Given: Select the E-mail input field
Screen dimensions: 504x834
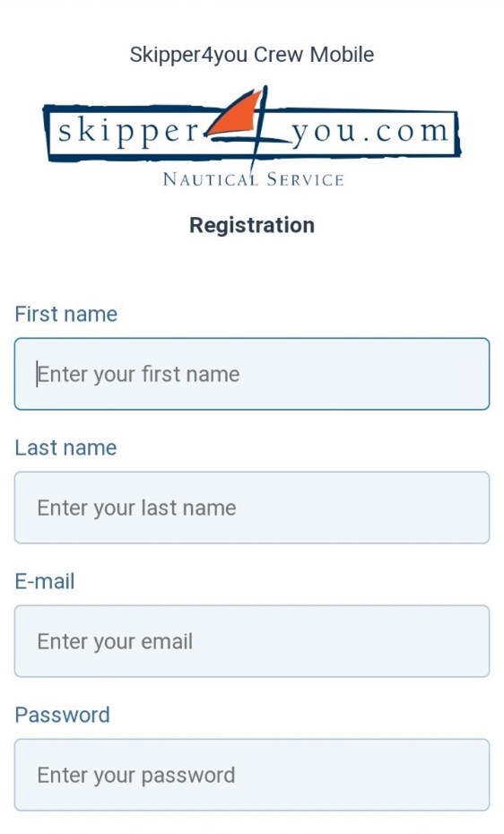Looking at the screenshot, I should 252,641.
